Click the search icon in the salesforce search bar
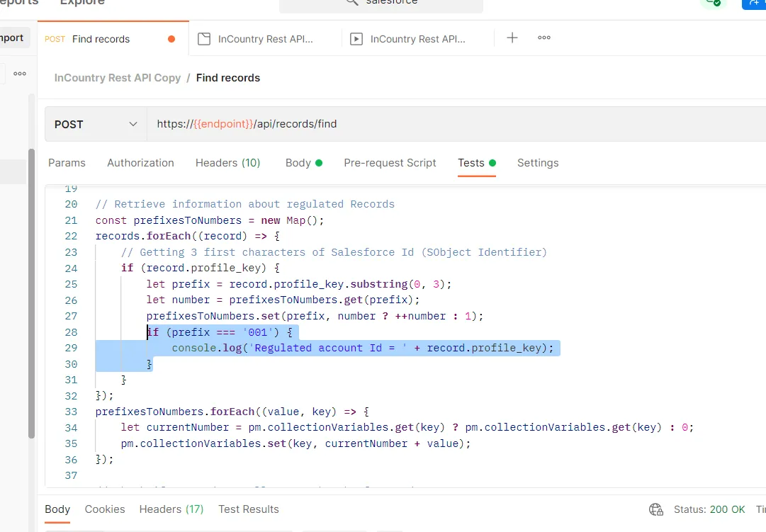 coord(351,2)
